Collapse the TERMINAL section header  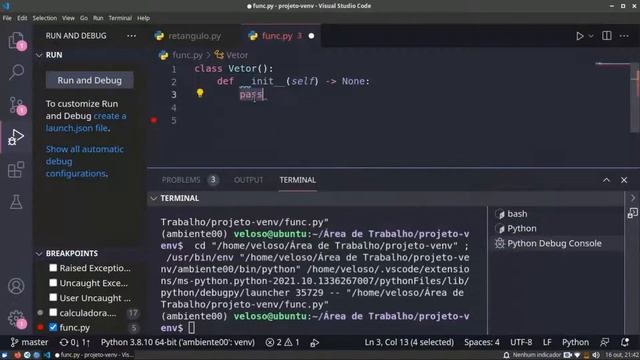(154, 198)
